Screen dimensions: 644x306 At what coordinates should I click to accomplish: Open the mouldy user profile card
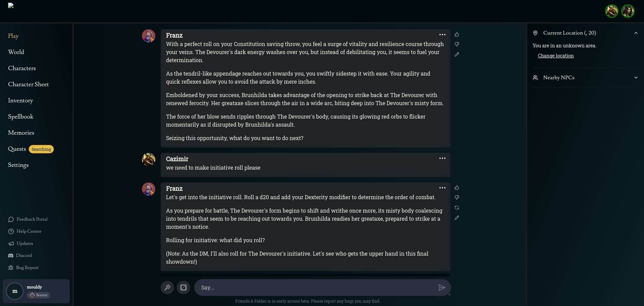36,291
